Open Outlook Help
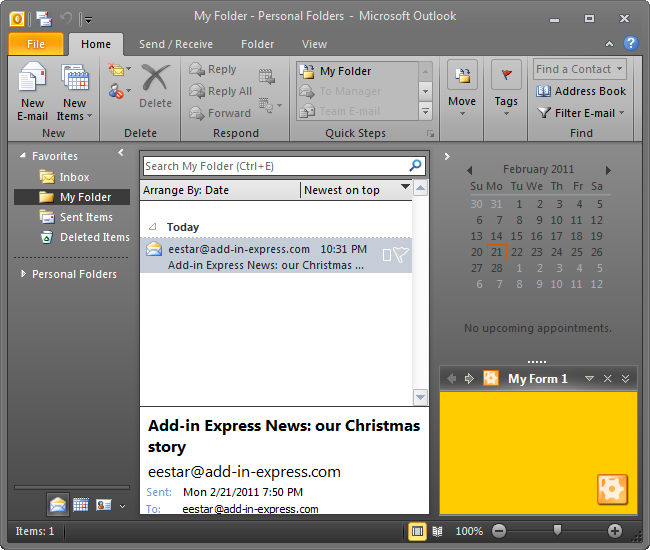The image size is (650, 550). pos(631,43)
